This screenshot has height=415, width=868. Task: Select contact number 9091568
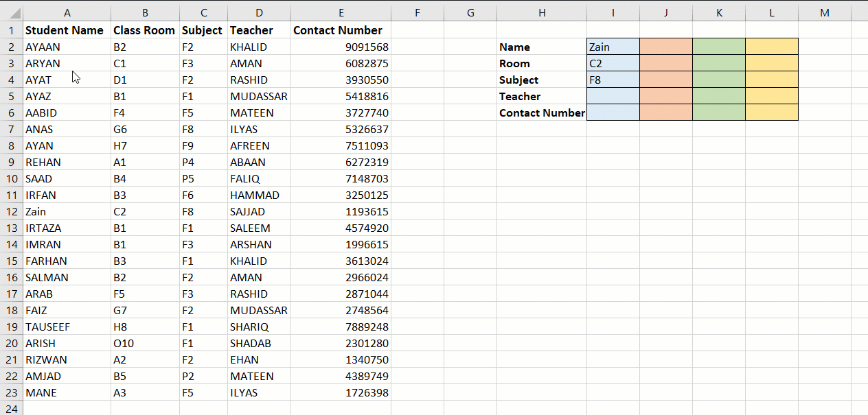[x=341, y=47]
